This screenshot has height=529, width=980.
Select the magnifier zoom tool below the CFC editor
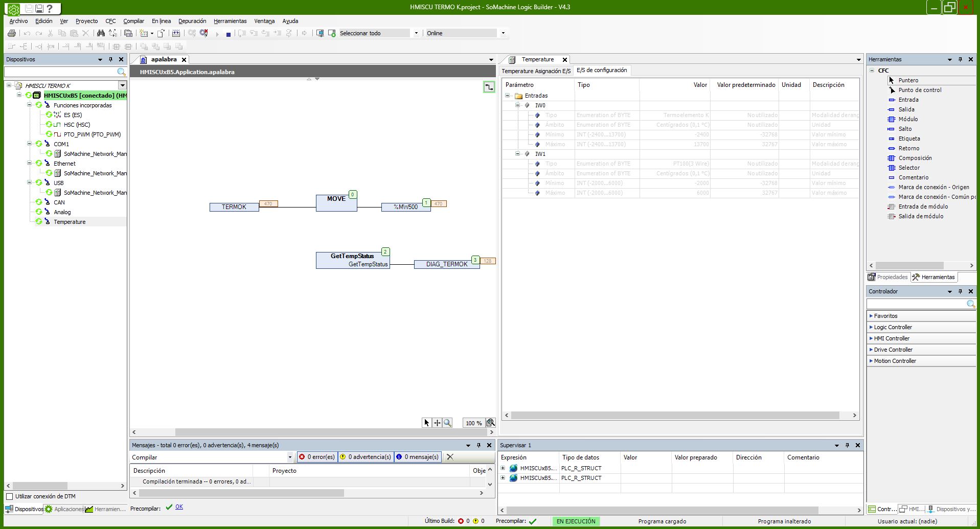click(x=447, y=423)
